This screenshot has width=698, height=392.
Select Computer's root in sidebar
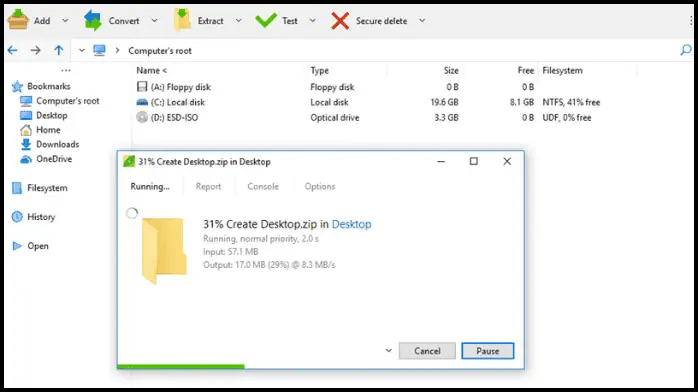pyautogui.click(x=68, y=101)
